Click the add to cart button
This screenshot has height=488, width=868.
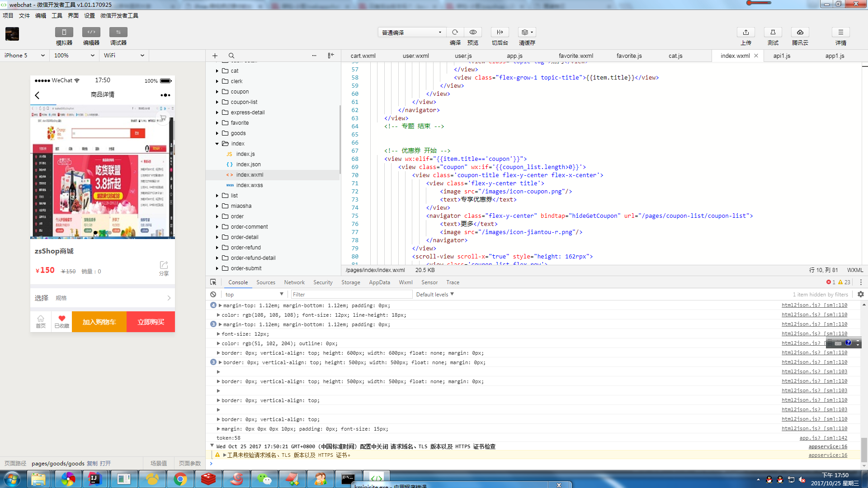point(99,322)
